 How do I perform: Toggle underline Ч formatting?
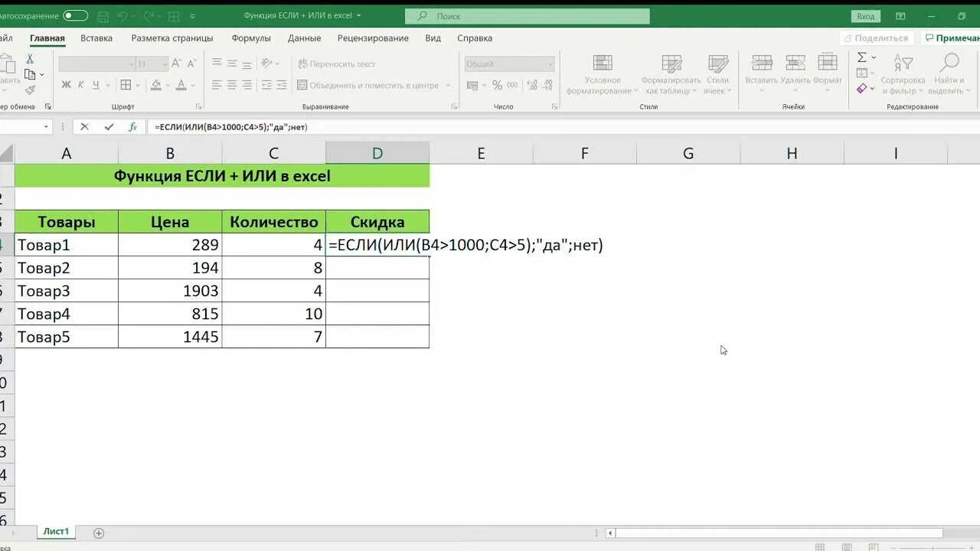tap(96, 85)
